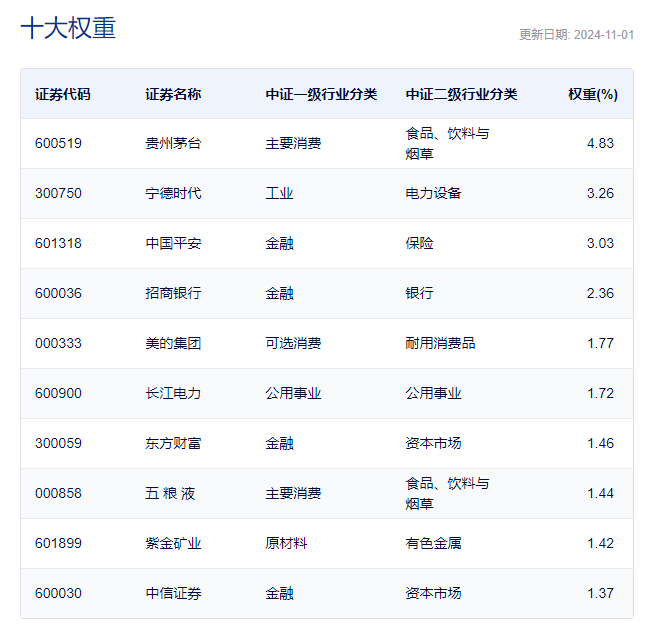
Task: Click the 证券代码 column header
Action: pos(63,94)
